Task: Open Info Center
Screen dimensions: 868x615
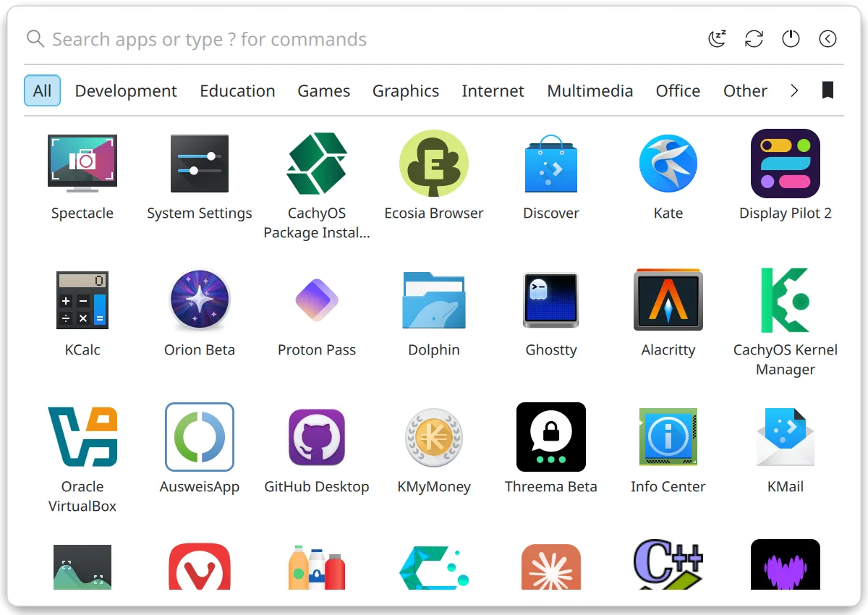Action: pos(668,436)
